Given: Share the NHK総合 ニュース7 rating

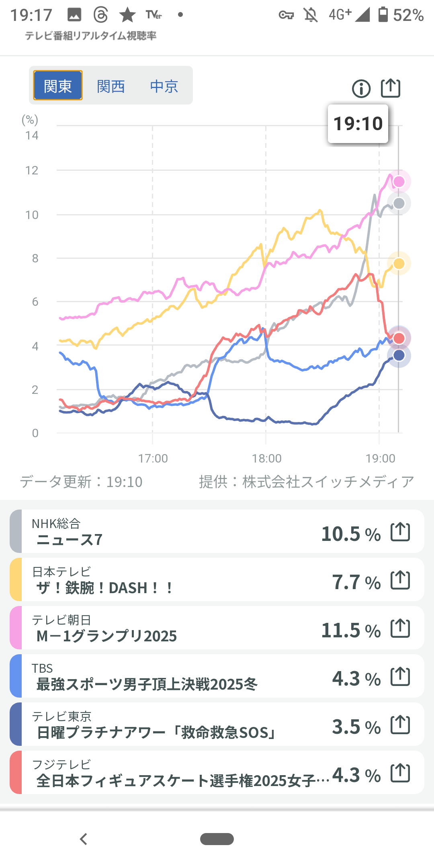Looking at the screenshot, I should click(400, 532).
